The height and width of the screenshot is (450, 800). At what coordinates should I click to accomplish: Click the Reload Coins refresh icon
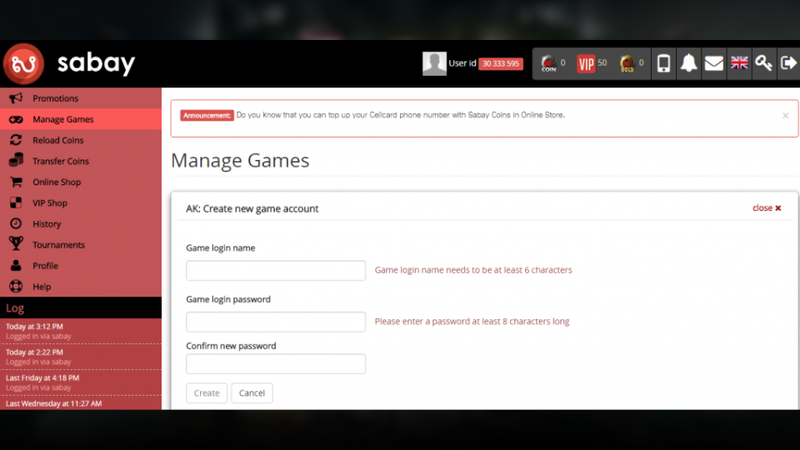point(16,140)
